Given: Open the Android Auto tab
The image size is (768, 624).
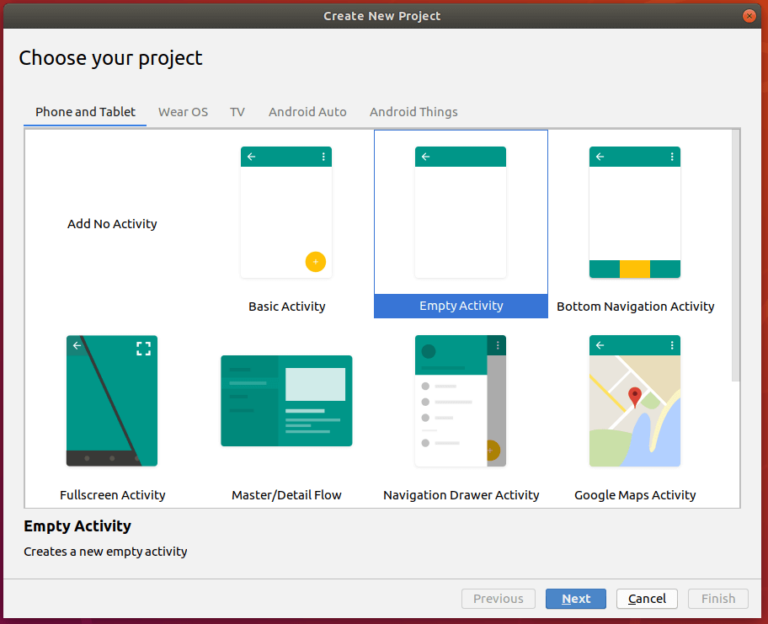Looking at the screenshot, I should coord(308,112).
